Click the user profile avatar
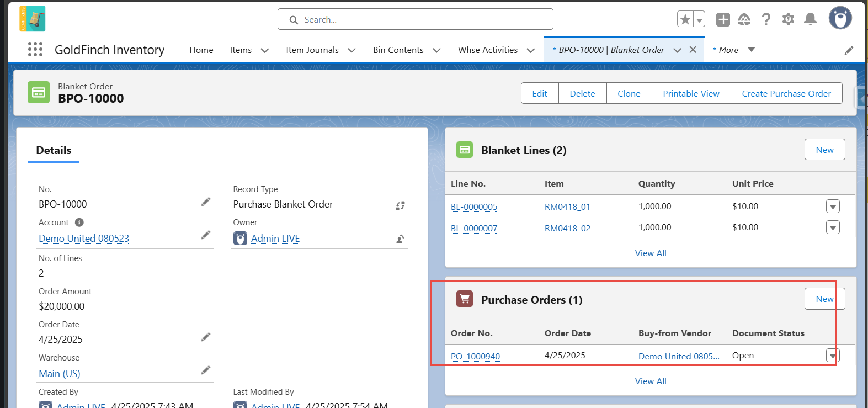The width and height of the screenshot is (868, 408). [x=840, y=18]
